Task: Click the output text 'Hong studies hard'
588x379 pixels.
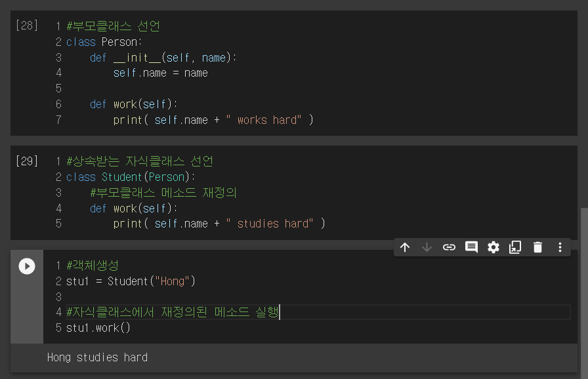Action: (98, 357)
